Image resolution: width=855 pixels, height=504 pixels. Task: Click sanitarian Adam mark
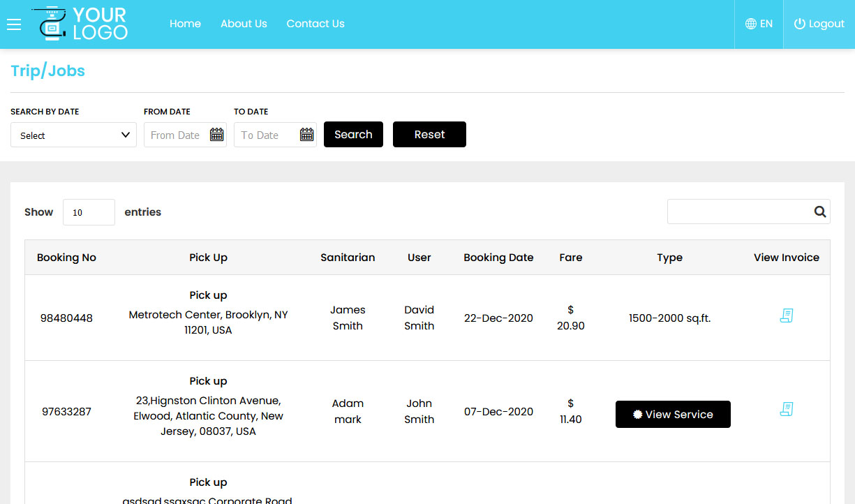pyautogui.click(x=348, y=411)
